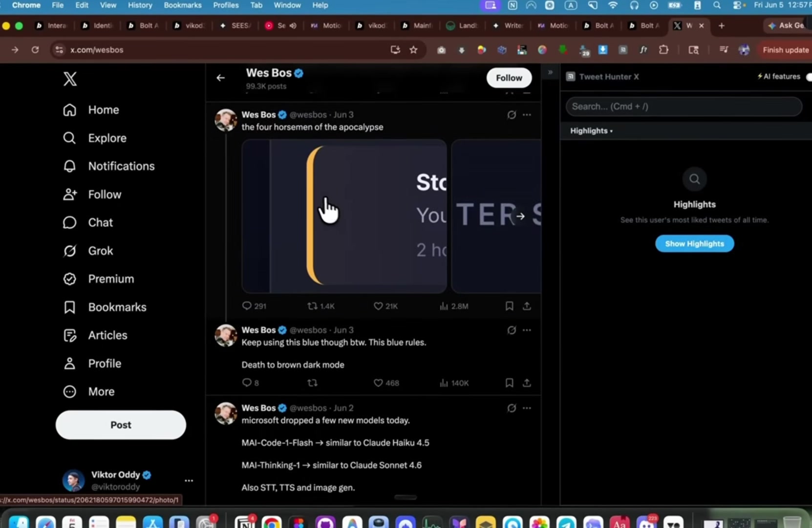Collapse the Tweet Hunter X panel chevron

pos(550,72)
